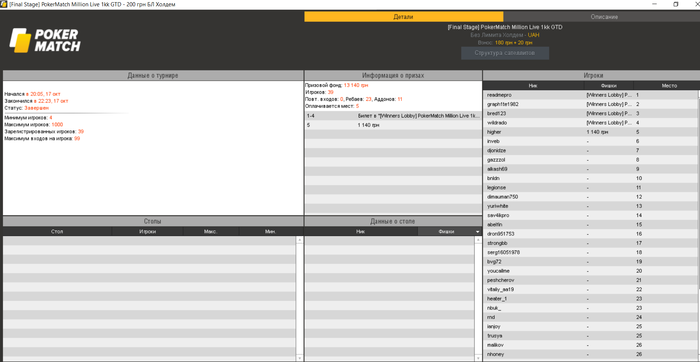
Task: Select player readmepro in the list
Action: pos(589,95)
